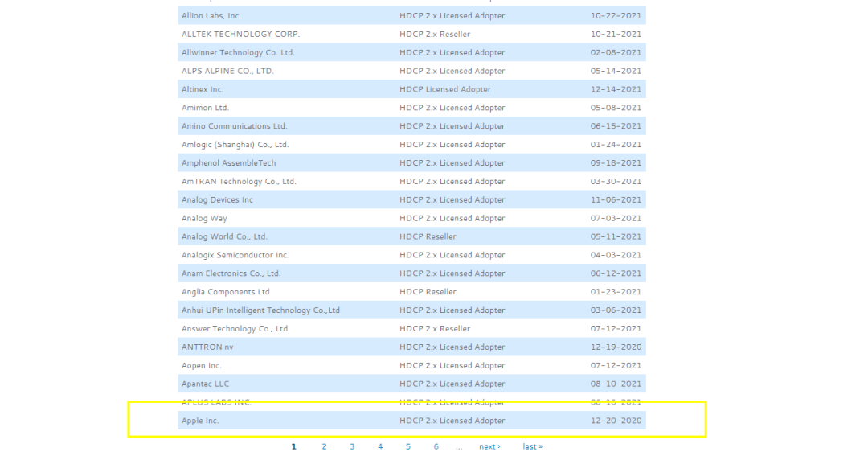Click the 'next ›' pagination link
Image resolution: width=868 pixels, height=456 pixels.
[x=489, y=446]
